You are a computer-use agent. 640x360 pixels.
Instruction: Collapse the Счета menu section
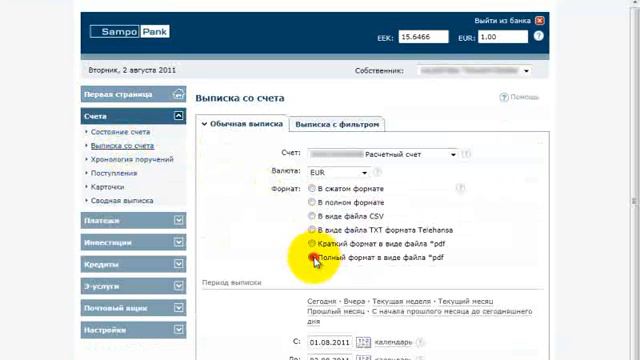pos(178,116)
